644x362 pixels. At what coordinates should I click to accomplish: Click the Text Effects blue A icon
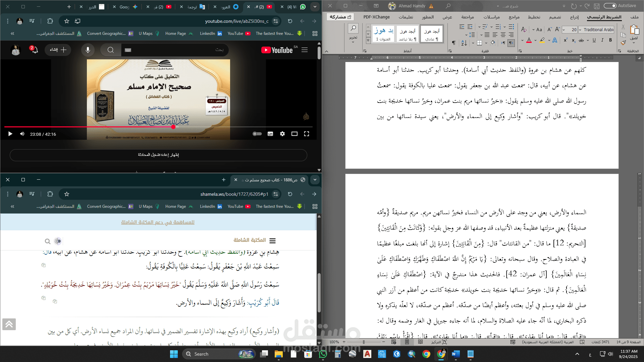coord(555,40)
